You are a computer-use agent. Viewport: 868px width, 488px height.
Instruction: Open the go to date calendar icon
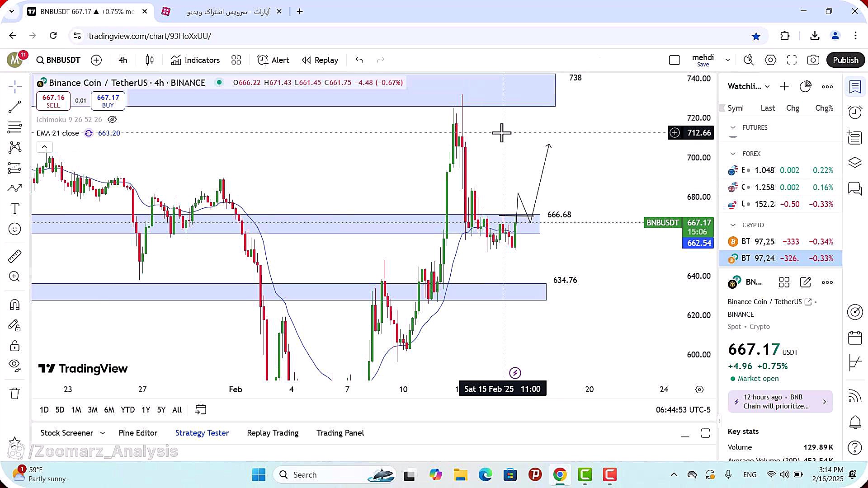[200, 410]
